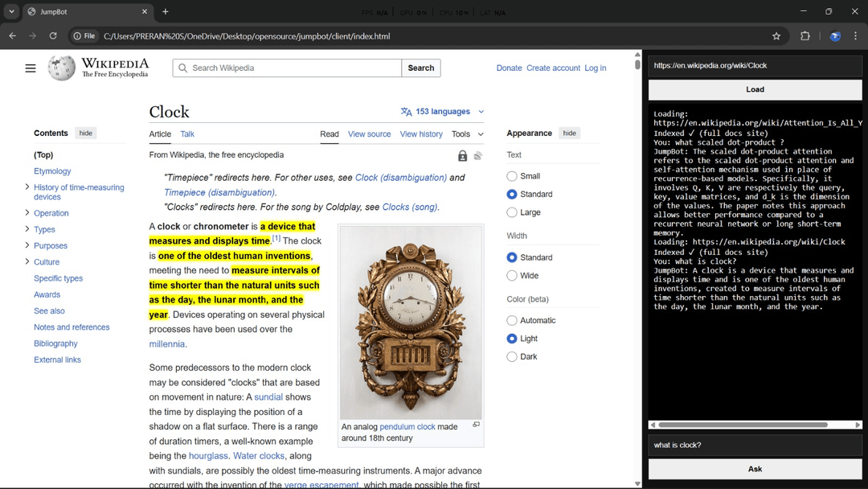The width and height of the screenshot is (868, 489).
Task: Bookmark page with the star icon
Action: pos(776,36)
